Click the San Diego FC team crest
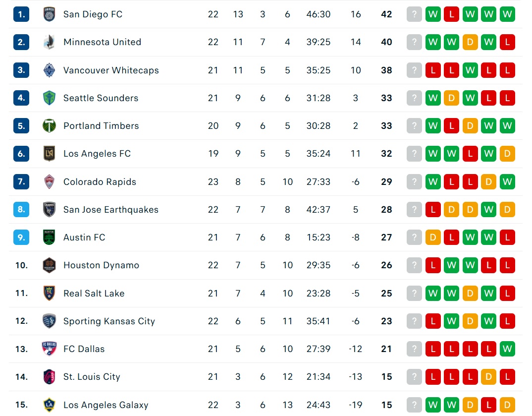This screenshot has height=416, width=532. click(49, 14)
